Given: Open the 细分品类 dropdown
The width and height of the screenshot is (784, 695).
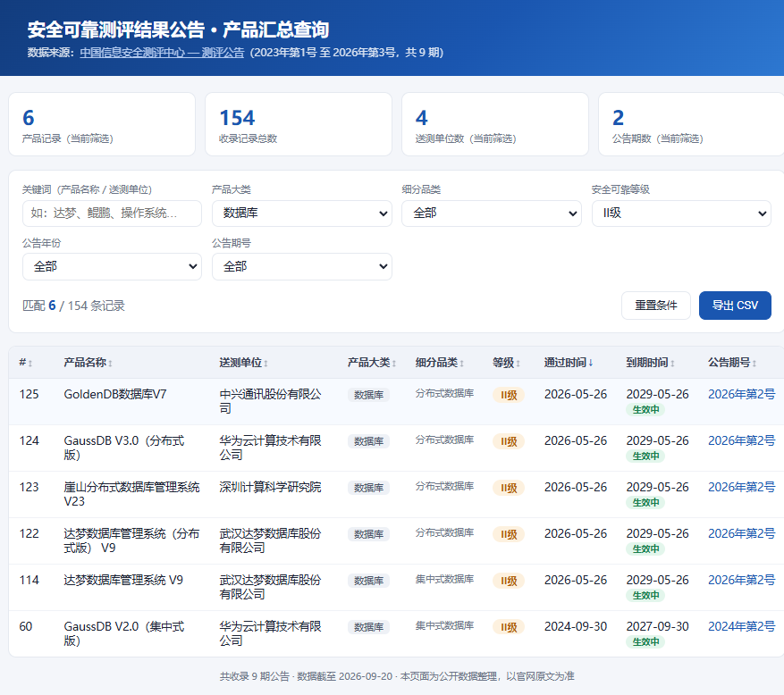Looking at the screenshot, I should tap(491, 214).
